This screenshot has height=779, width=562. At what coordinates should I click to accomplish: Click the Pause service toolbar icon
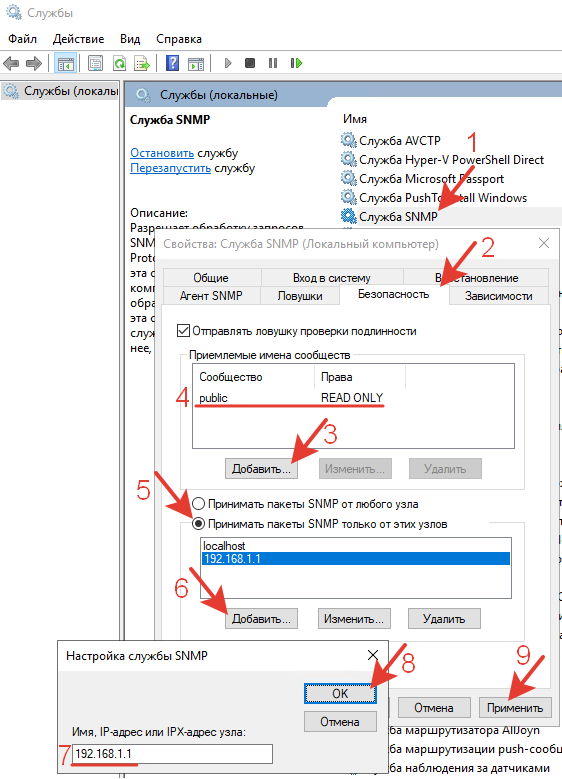tap(273, 63)
